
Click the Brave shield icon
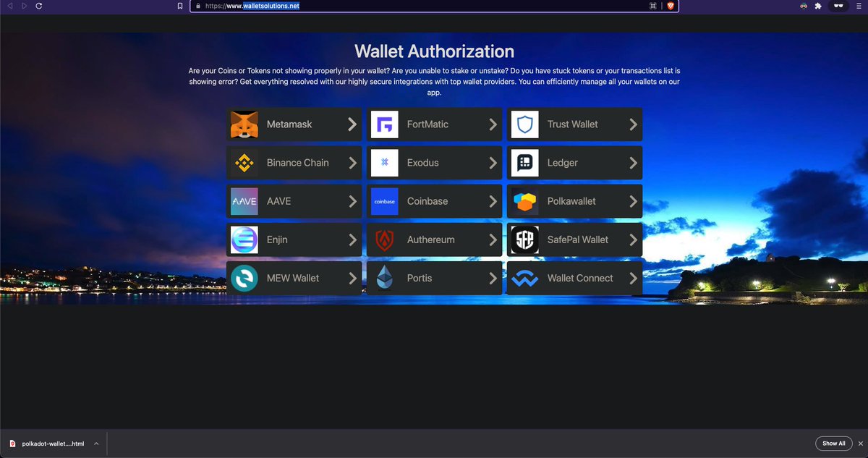tap(671, 6)
